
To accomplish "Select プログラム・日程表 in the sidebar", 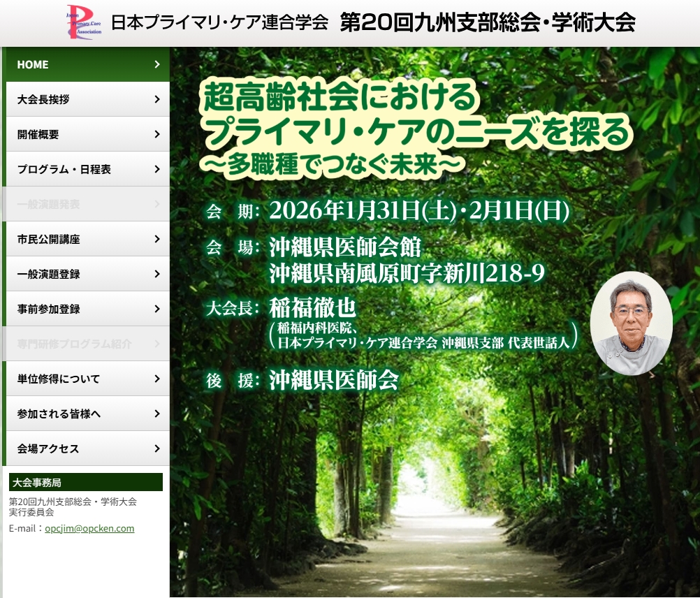I will [64, 169].
